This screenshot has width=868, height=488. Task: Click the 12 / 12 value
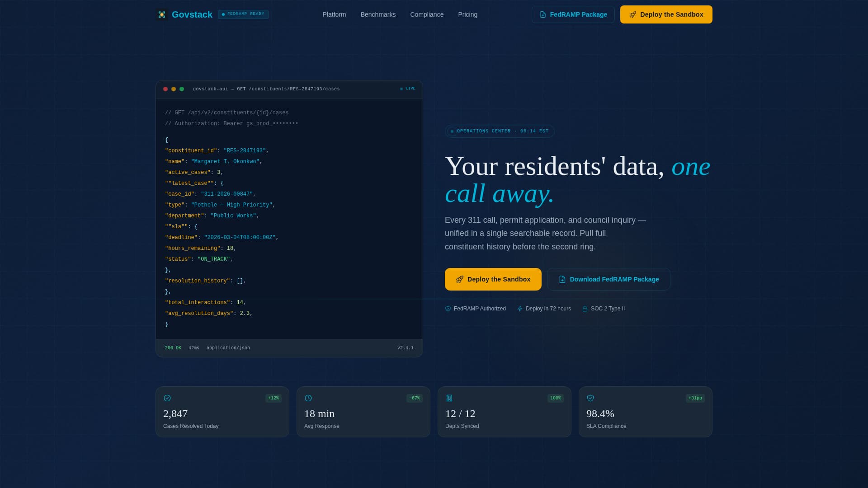point(460,413)
